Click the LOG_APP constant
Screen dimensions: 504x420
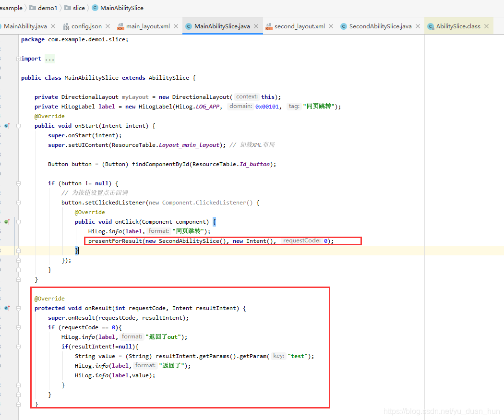(207, 107)
